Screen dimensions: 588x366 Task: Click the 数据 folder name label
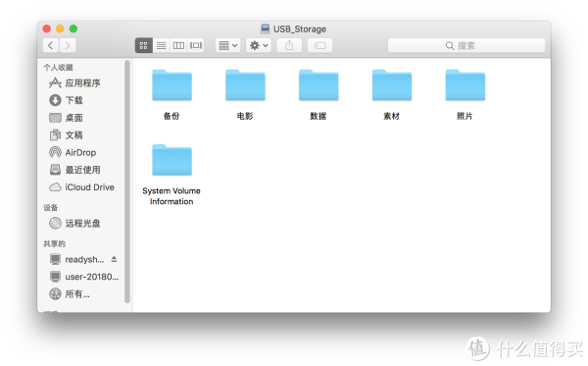(x=318, y=116)
